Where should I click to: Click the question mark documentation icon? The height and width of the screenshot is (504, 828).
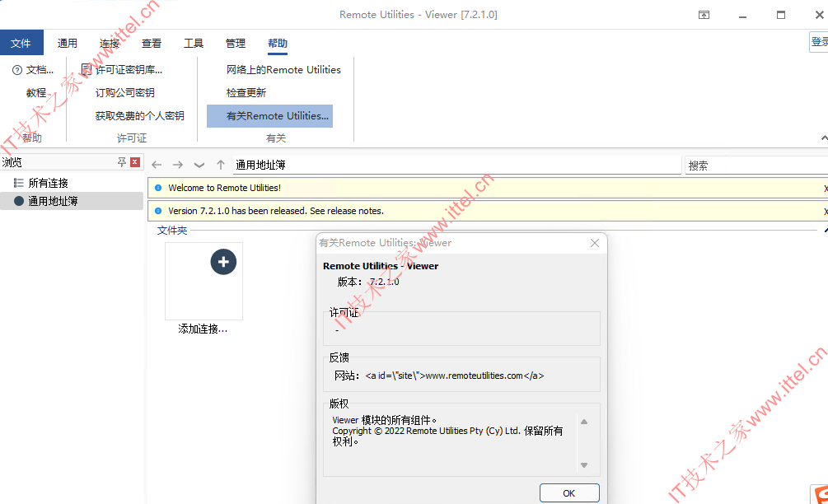click(17, 70)
